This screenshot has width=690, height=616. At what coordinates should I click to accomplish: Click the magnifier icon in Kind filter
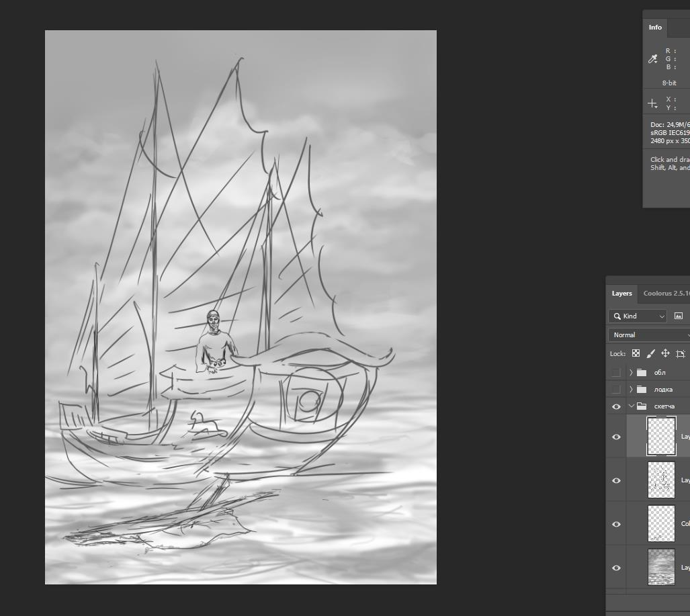tap(617, 316)
